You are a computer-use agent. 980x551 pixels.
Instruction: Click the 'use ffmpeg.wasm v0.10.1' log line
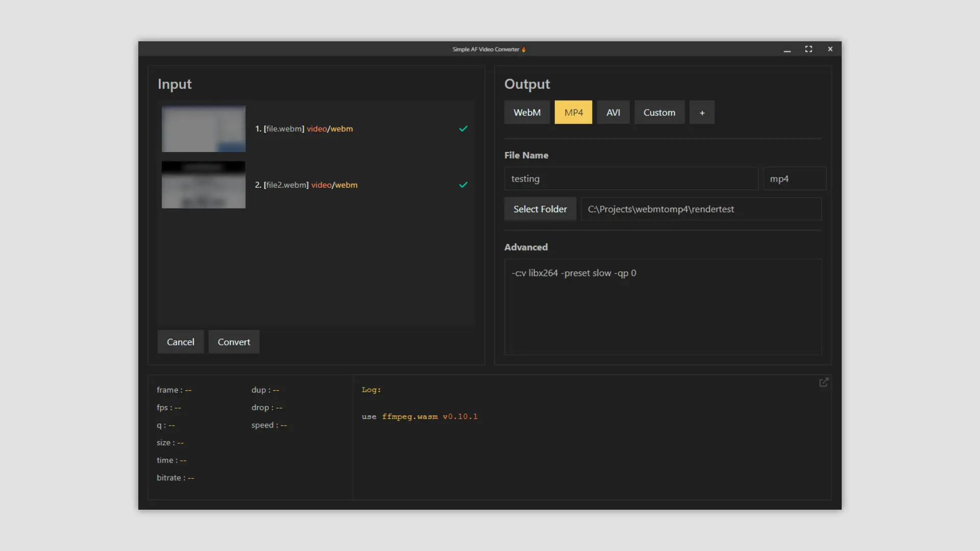point(420,416)
